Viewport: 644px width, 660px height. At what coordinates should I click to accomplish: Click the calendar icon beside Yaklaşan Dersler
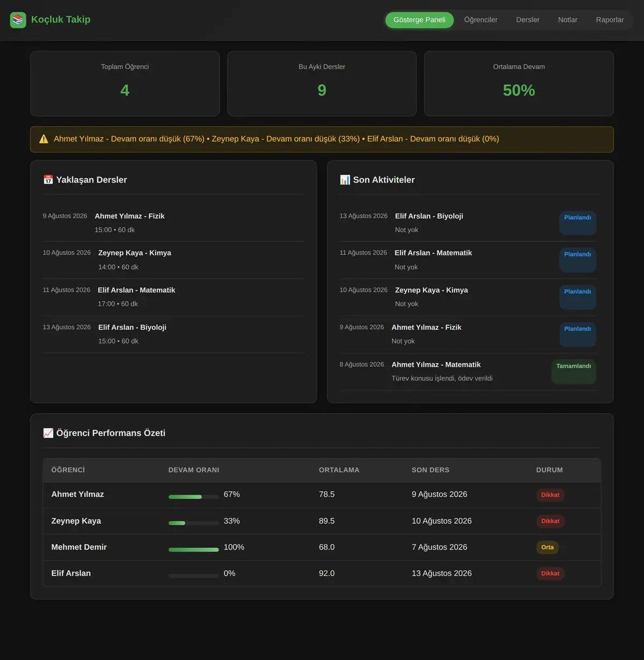[48, 180]
